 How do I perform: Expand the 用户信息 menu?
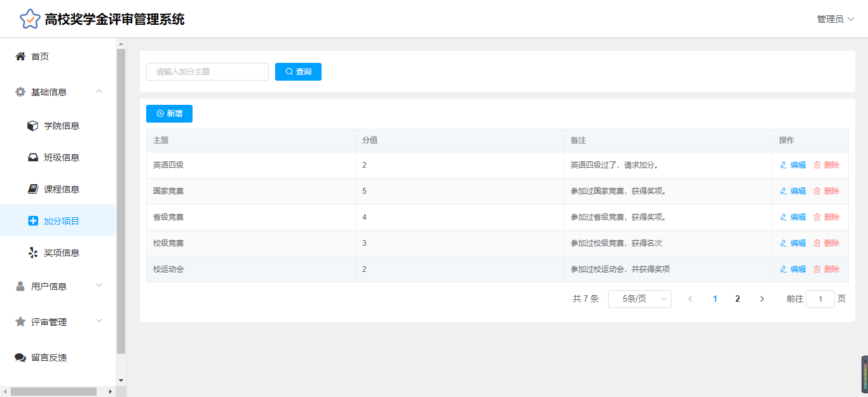tap(99, 286)
